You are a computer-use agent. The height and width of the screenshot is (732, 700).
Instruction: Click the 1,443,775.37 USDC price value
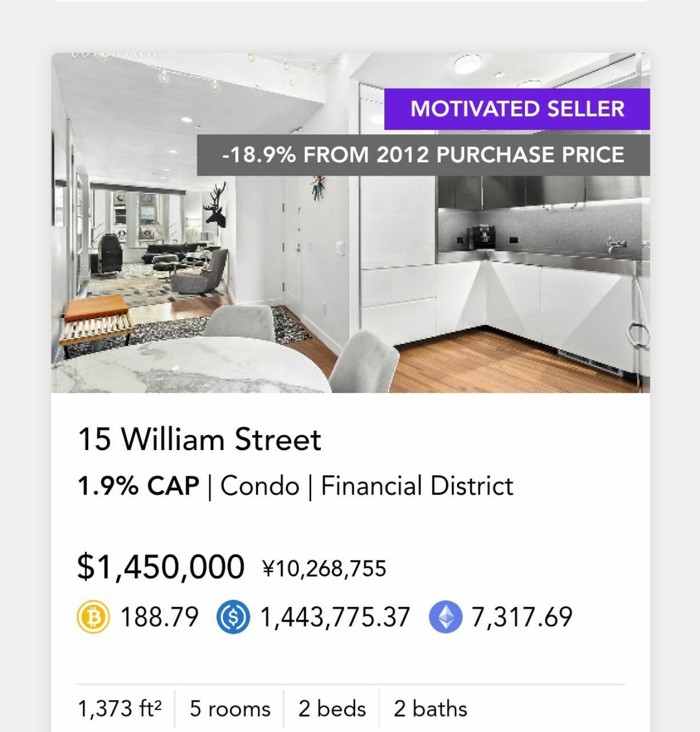[335, 618]
